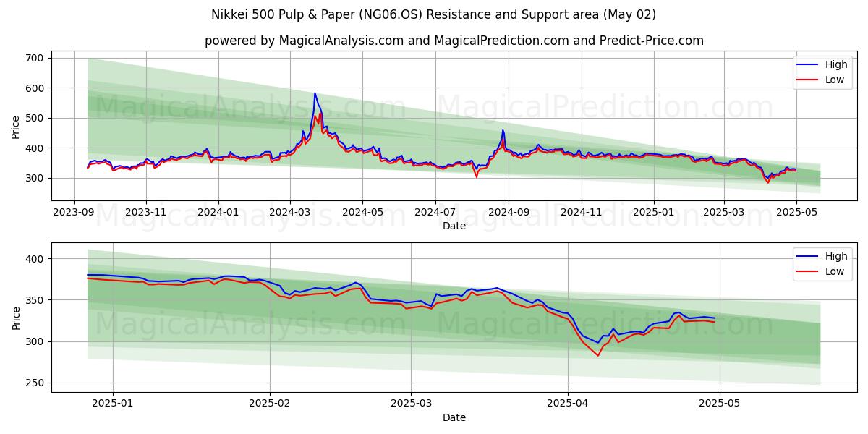Click the 2025-05 tick on top chart
This screenshot has width=868, height=434.
tap(796, 212)
